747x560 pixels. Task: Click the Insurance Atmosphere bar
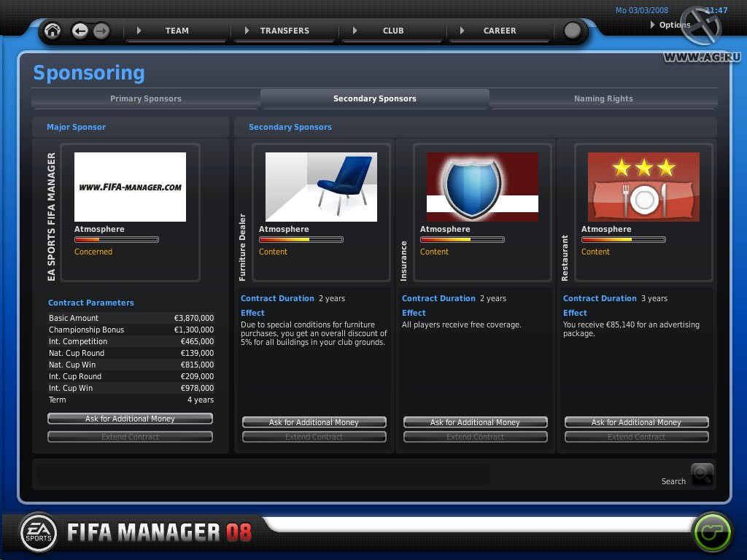(x=462, y=239)
